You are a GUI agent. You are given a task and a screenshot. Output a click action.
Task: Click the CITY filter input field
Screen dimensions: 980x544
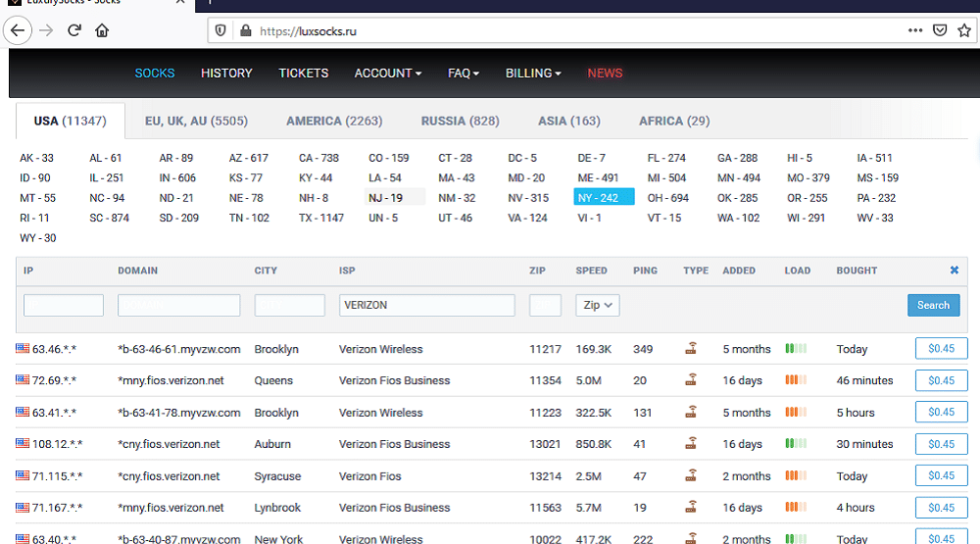[x=289, y=305]
